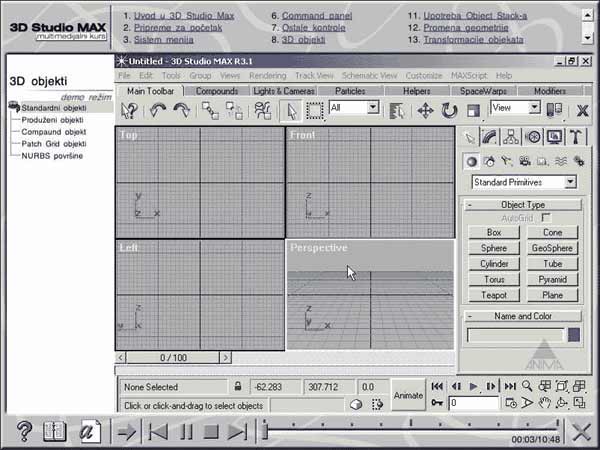Viewport: 600px width, 450px height.
Task: Toggle the Key Mode key icon
Action: [x=437, y=403]
